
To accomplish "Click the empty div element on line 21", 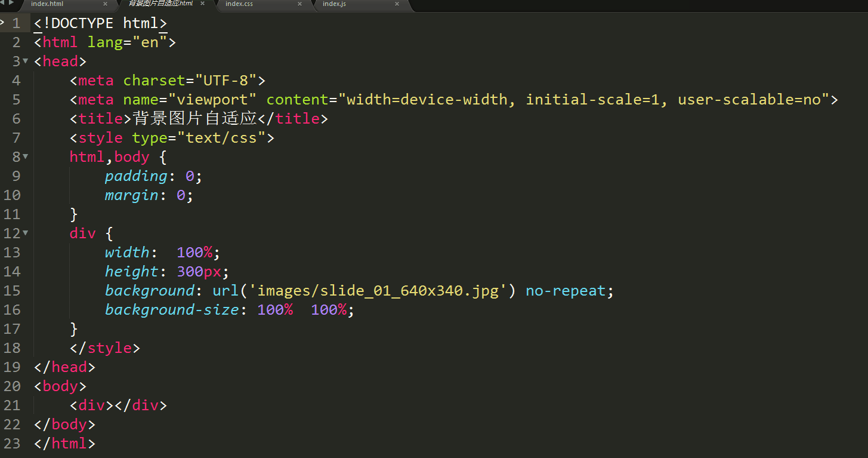I will pyautogui.click(x=118, y=405).
